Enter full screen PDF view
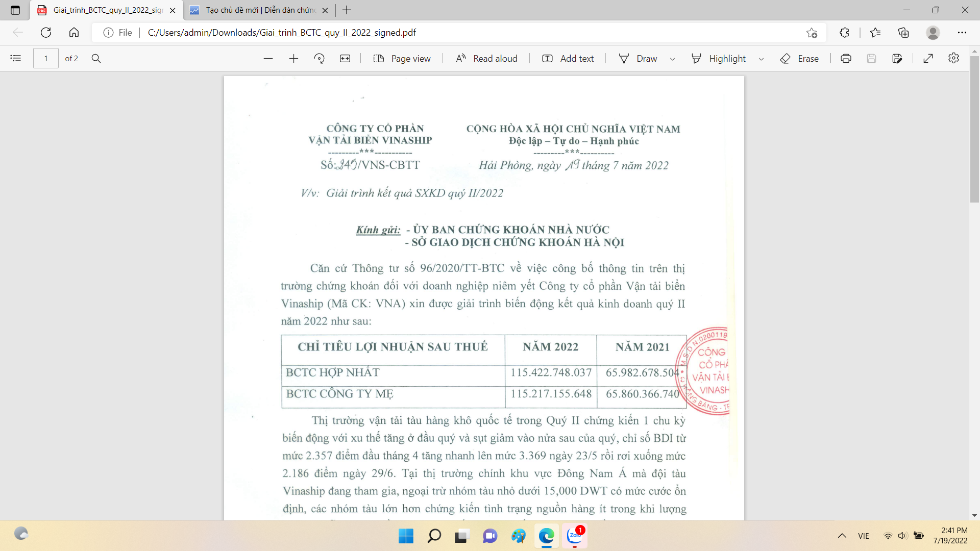This screenshot has height=551, width=980. coord(928,59)
